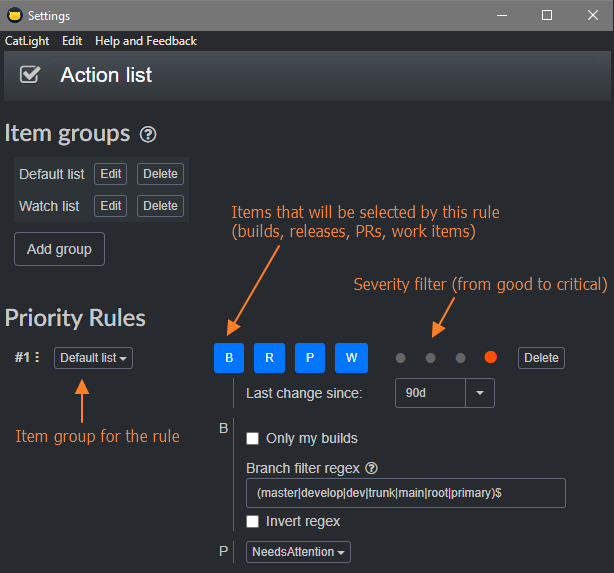Select the third gray severity dot

460,358
